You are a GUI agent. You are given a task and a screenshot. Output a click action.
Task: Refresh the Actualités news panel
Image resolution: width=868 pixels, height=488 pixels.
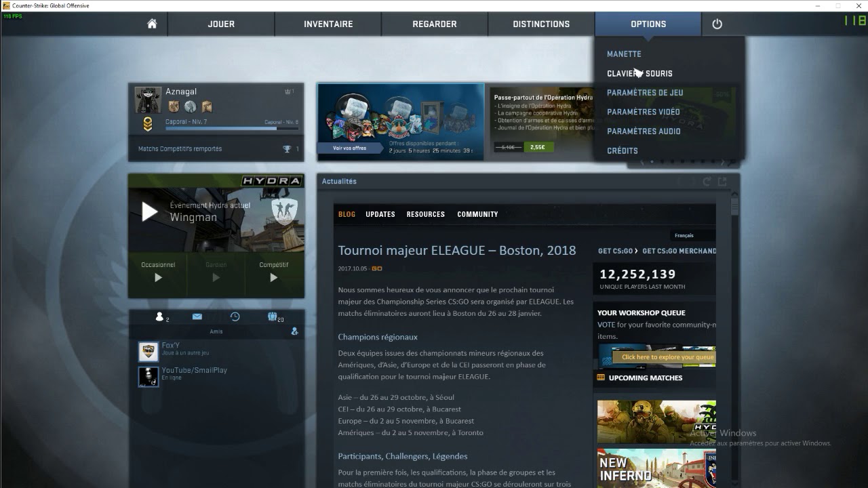tap(707, 182)
